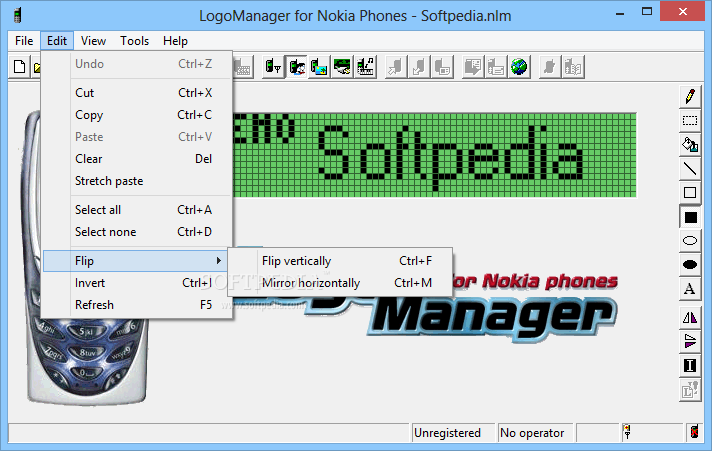This screenshot has width=712, height=451.
Task: Select the empty Rectangle tool
Action: [690, 193]
